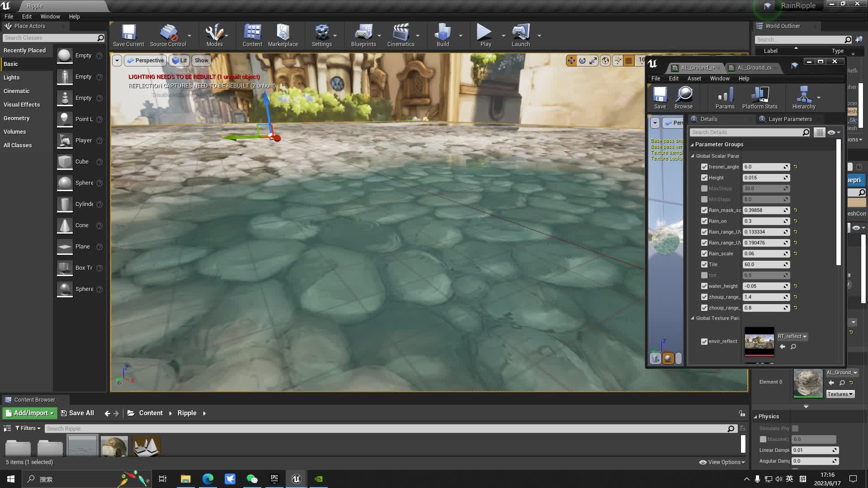The height and width of the screenshot is (488, 868).
Task: Switch to the Layer Parameters tab
Action: coord(790,119)
